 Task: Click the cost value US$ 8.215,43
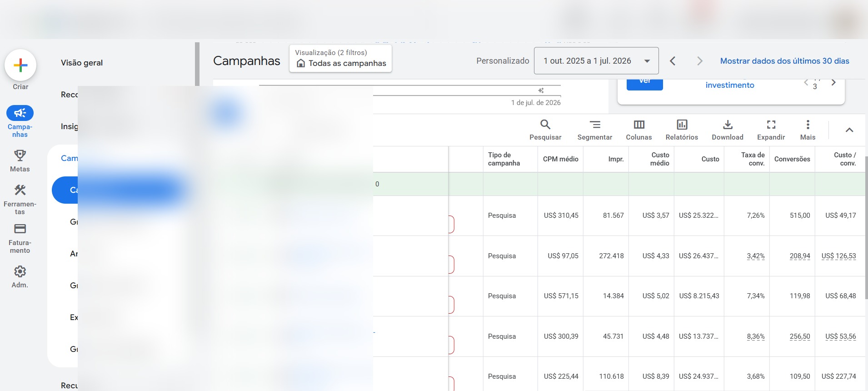pyautogui.click(x=699, y=296)
